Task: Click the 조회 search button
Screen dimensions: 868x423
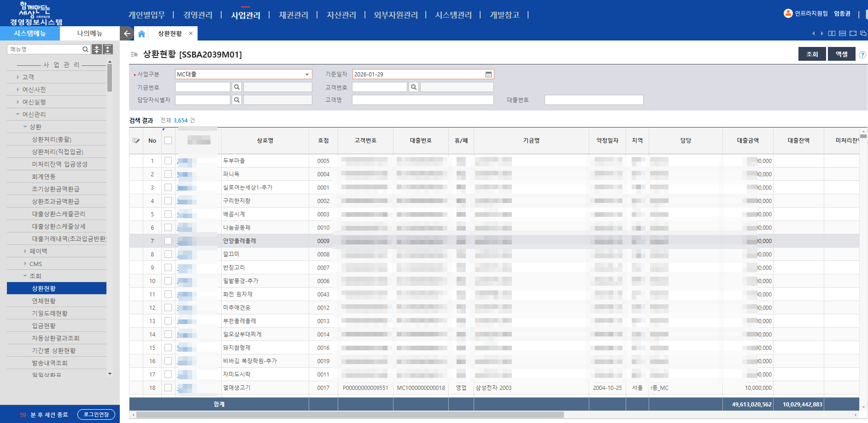Action: point(812,54)
